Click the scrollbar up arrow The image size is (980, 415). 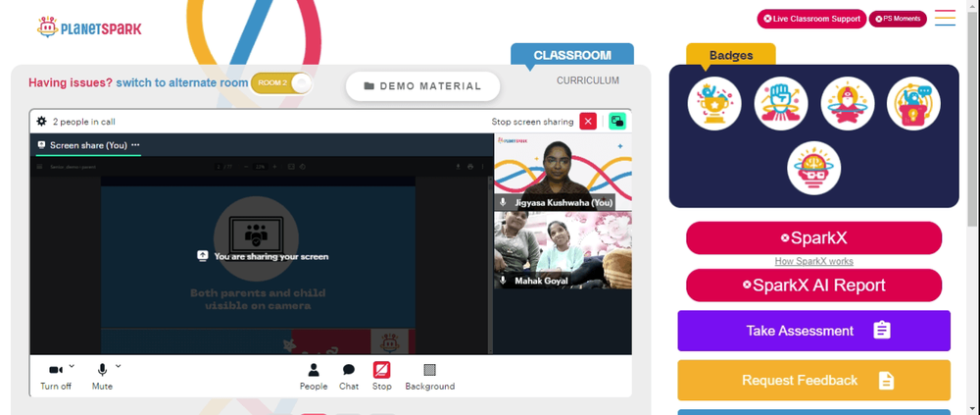(973, 5)
